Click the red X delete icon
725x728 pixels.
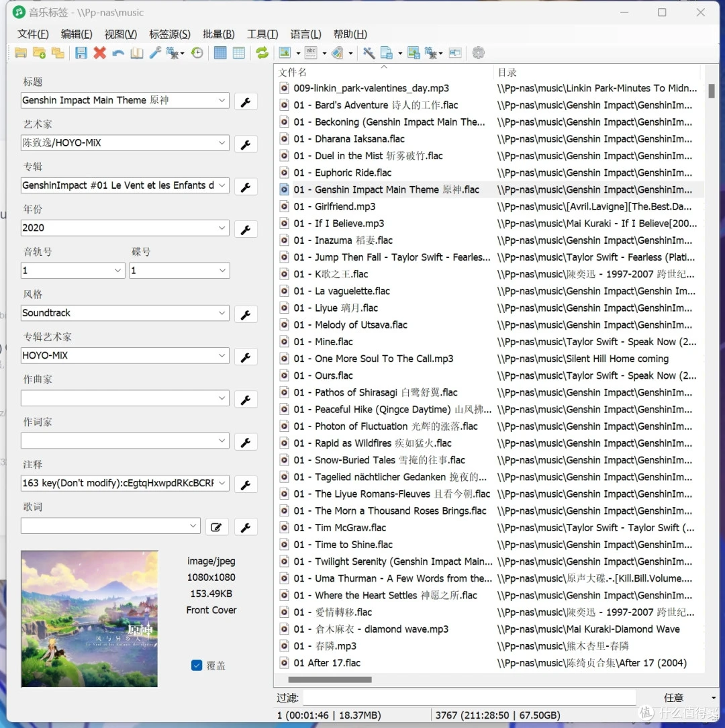[100, 53]
